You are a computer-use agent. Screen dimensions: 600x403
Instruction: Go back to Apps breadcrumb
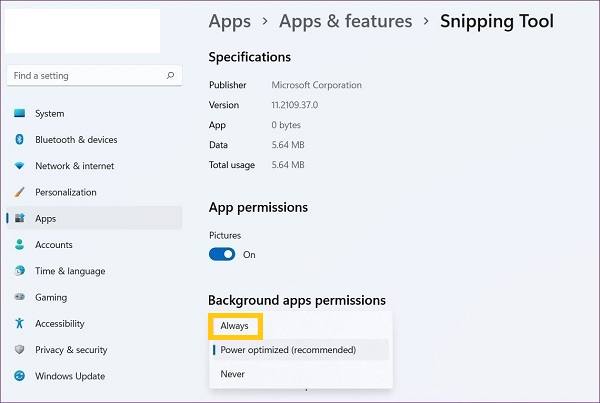pos(230,21)
